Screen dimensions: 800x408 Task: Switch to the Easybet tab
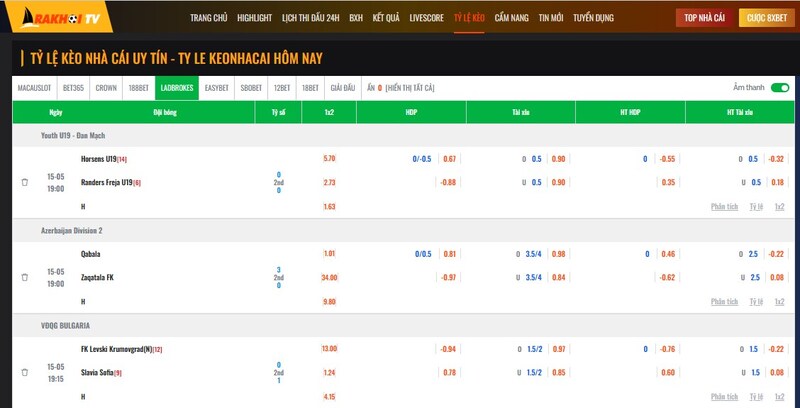(216, 88)
